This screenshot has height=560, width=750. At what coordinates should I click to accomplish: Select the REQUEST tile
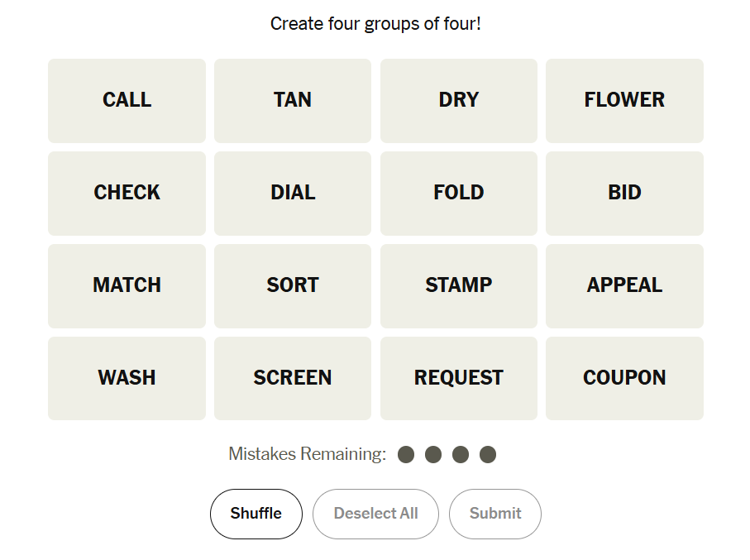click(459, 378)
